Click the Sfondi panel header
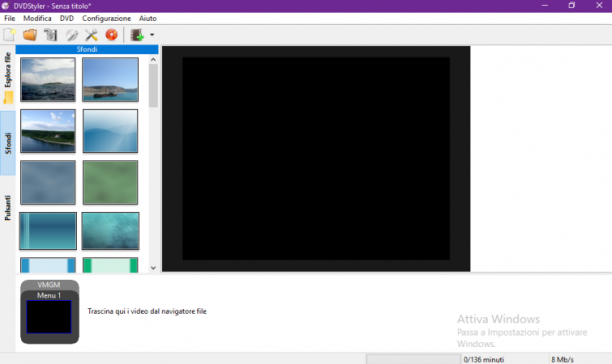612x364 pixels. point(87,50)
